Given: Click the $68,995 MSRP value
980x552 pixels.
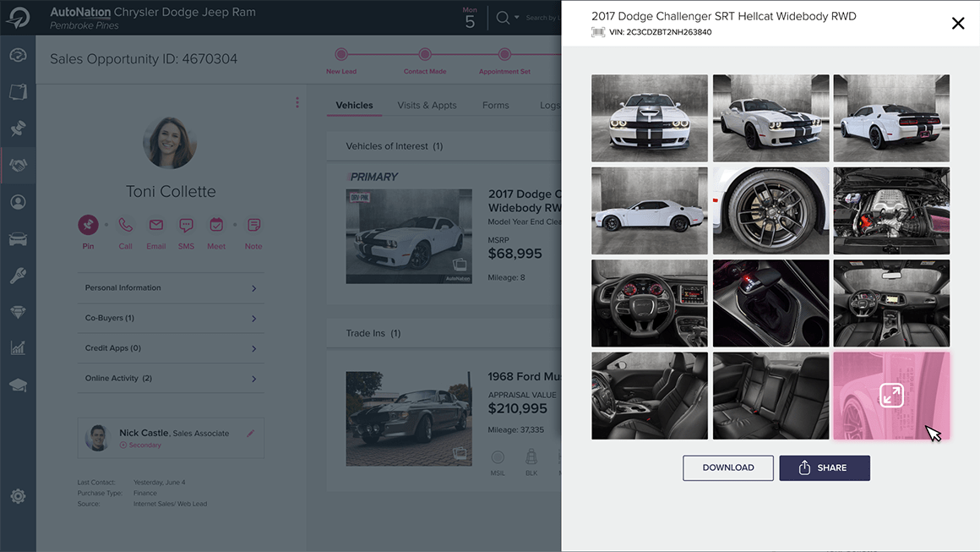Looking at the screenshot, I should point(515,254).
